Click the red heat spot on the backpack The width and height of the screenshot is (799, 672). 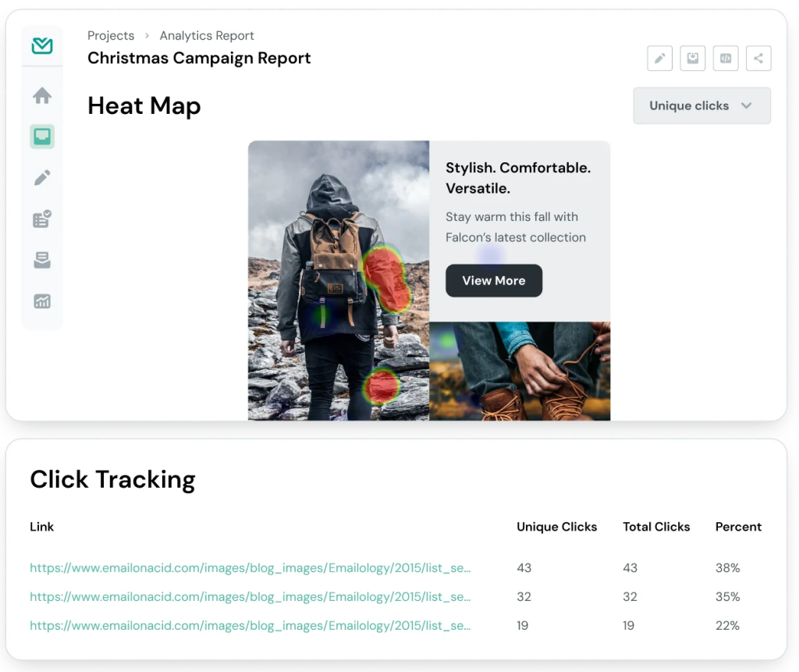coord(388,279)
